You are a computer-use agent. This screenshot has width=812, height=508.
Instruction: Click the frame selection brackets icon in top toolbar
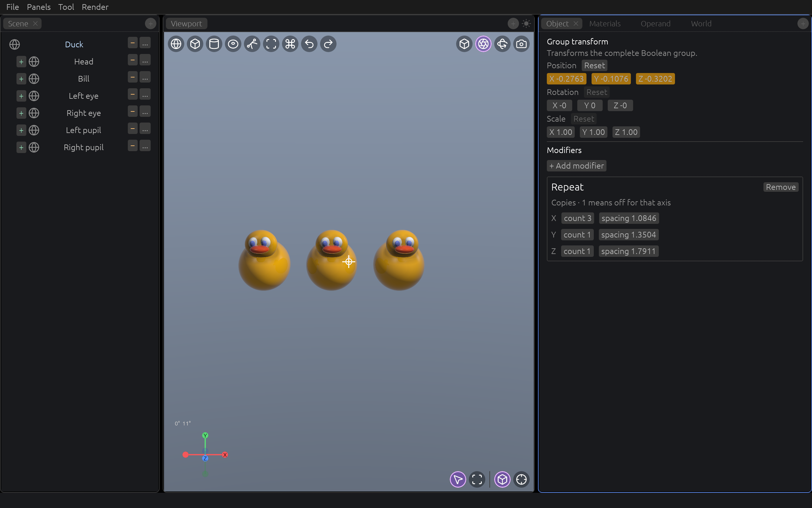pos(271,44)
